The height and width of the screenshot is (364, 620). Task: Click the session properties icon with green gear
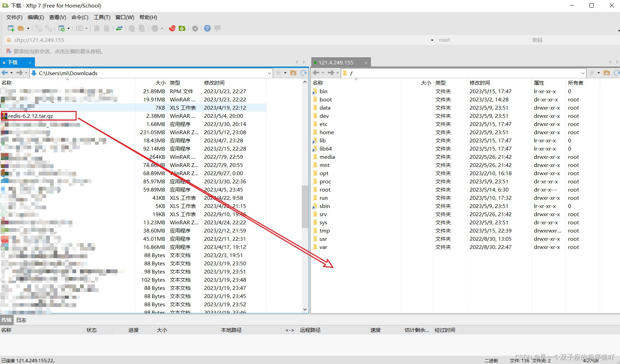(62, 28)
